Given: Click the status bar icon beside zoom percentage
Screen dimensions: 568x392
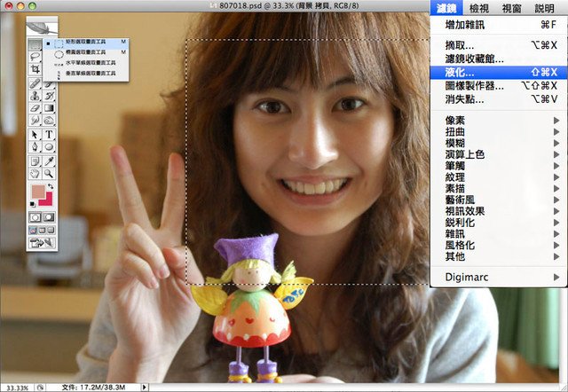Looking at the screenshot, I should (40, 388).
